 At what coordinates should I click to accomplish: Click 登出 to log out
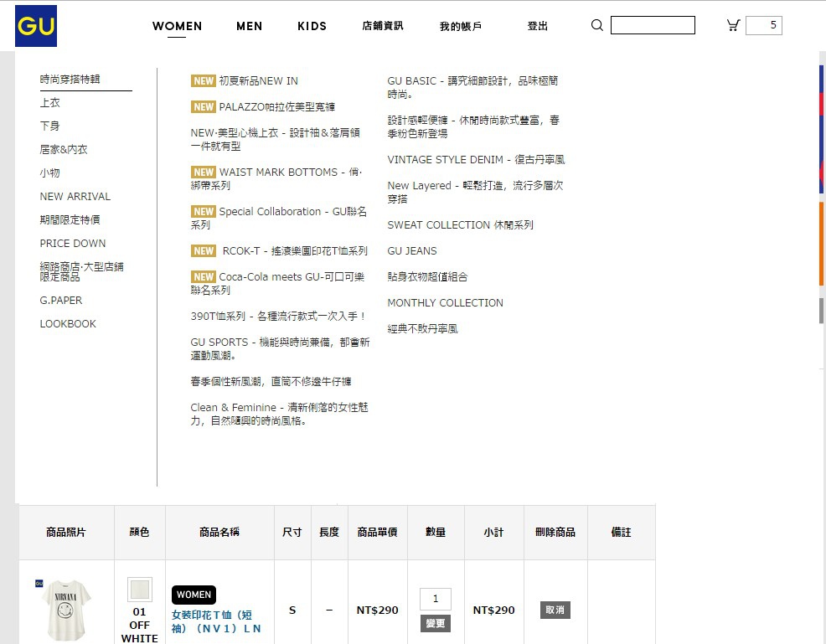pos(537,26)
